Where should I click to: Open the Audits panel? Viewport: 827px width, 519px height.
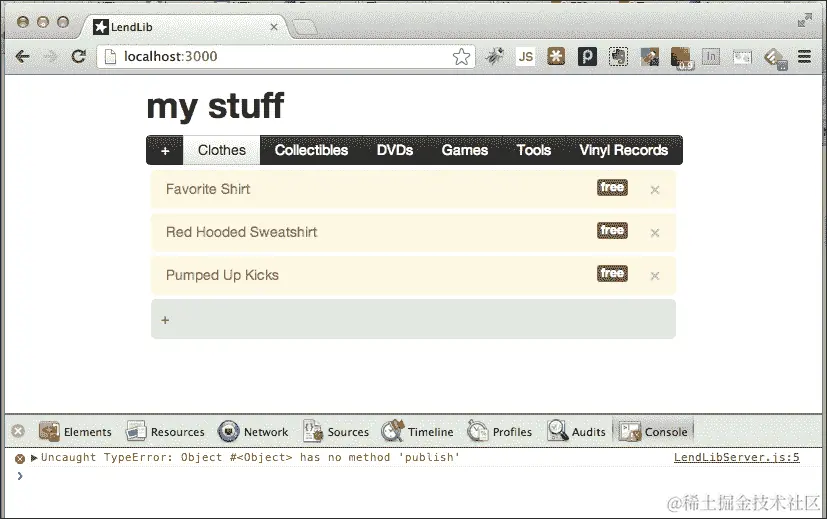(x=576, y=431)
